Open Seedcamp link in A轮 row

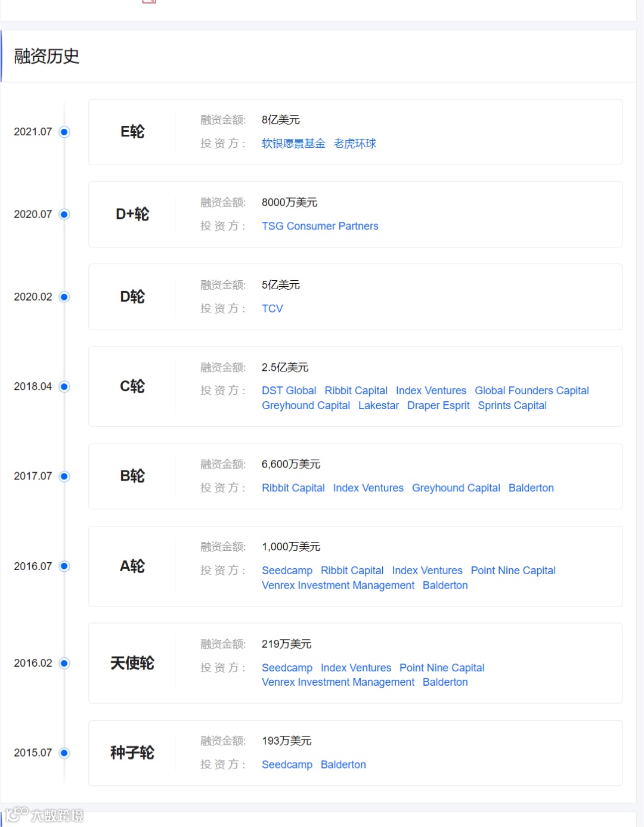click(287, 571)
